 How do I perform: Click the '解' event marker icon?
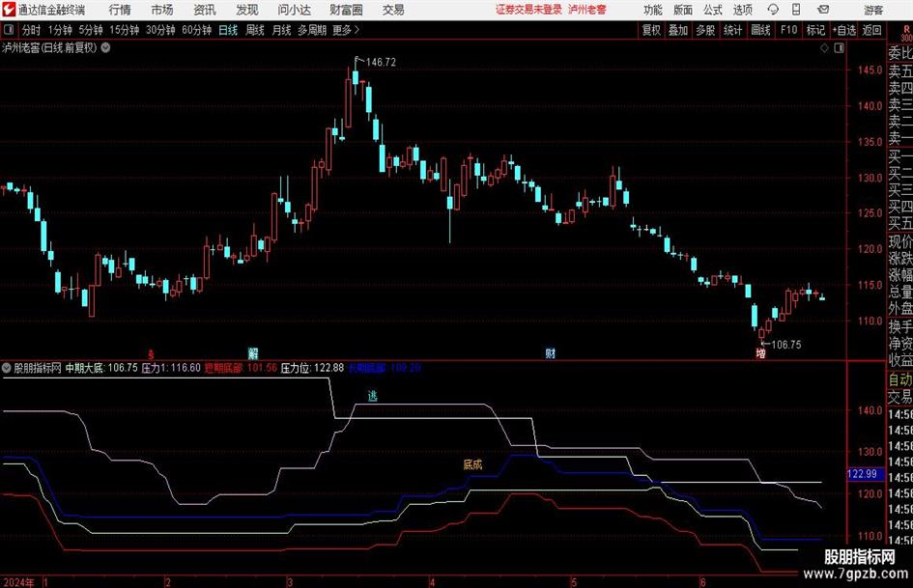coord(253,352)
